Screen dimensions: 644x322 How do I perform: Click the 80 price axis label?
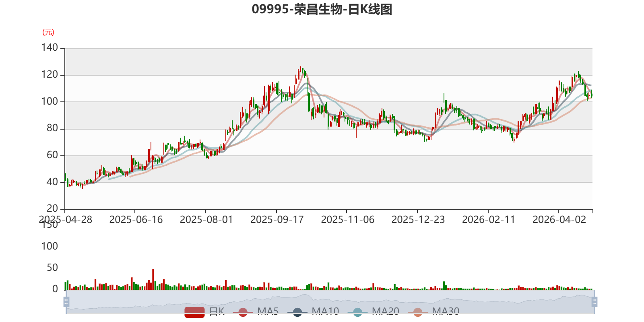(x=52, y=128)
